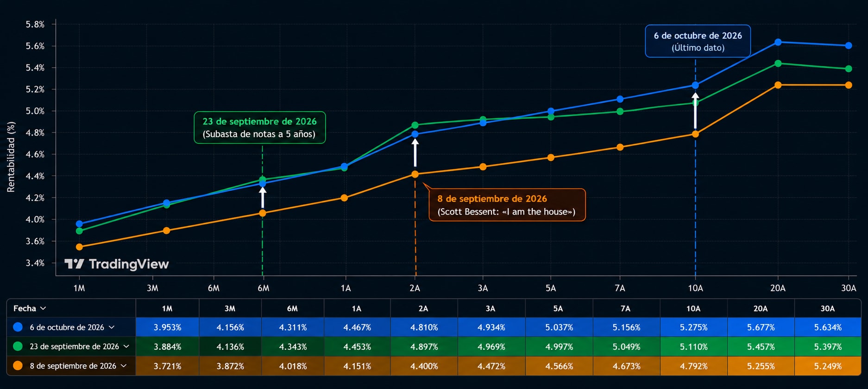Expand the chevron beside 23 de septiembre de 2026
This screenshot has width=868, height=389.
(126, 346)
